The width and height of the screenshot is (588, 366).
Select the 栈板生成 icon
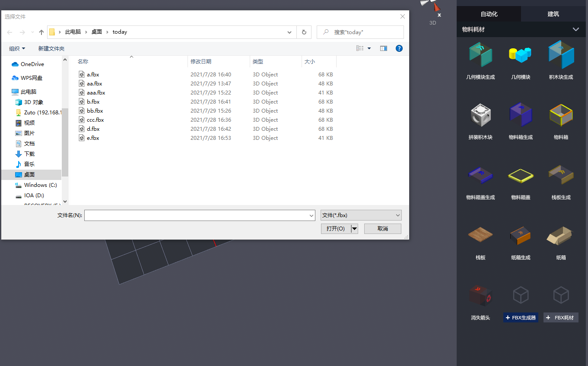tap(561, 174)
